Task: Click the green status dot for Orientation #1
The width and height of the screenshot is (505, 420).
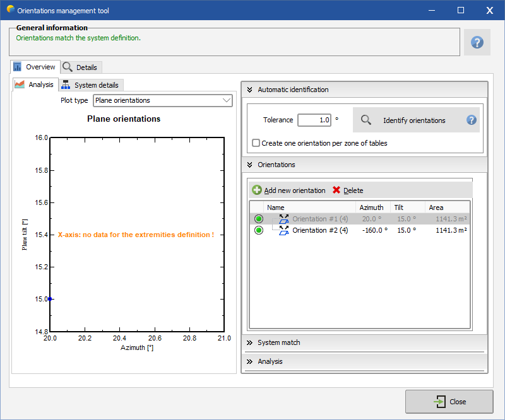Action: (x=259, y=219)
